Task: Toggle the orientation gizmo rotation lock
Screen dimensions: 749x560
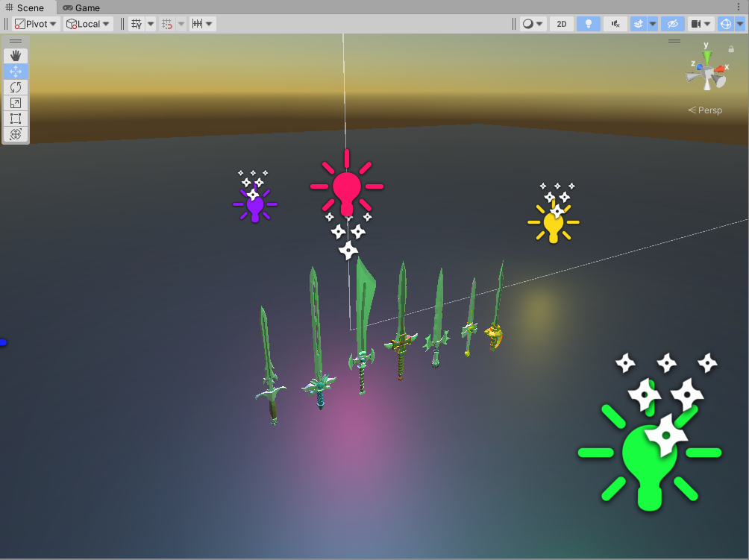Action: pos(731,48)
